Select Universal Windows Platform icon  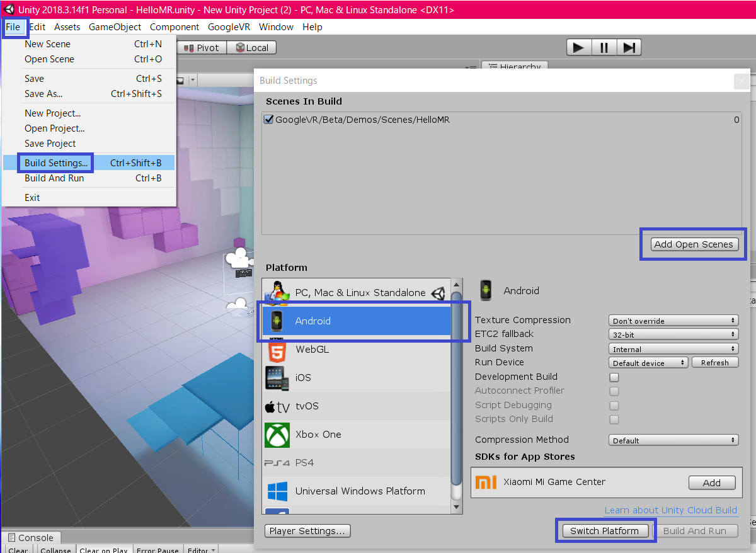[277, 491]
